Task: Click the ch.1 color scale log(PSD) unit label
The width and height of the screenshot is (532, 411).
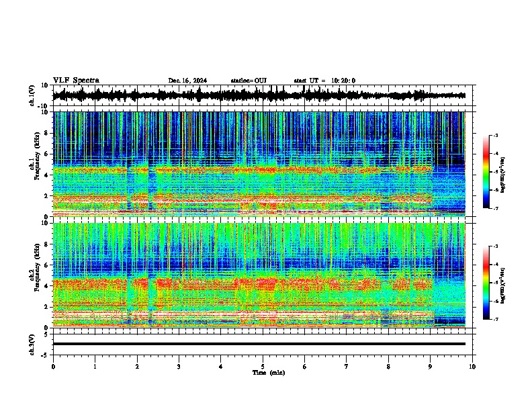Action: 503,175
